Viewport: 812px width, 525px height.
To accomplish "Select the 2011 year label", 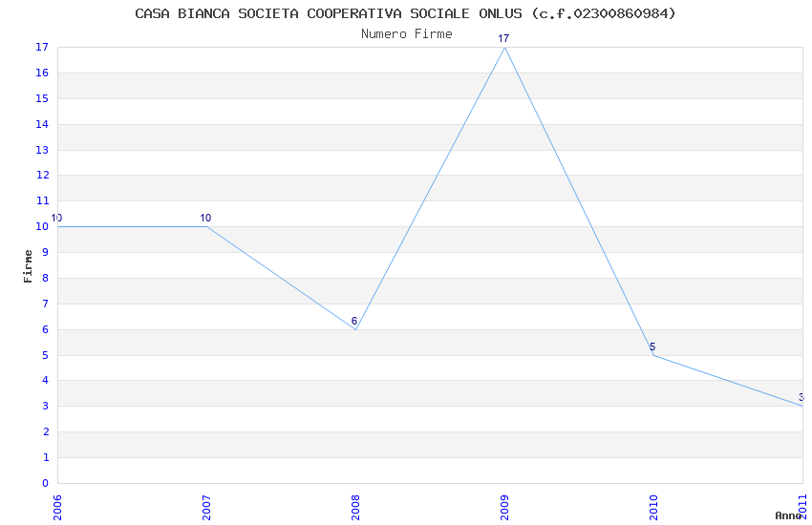I will (803, 508).
